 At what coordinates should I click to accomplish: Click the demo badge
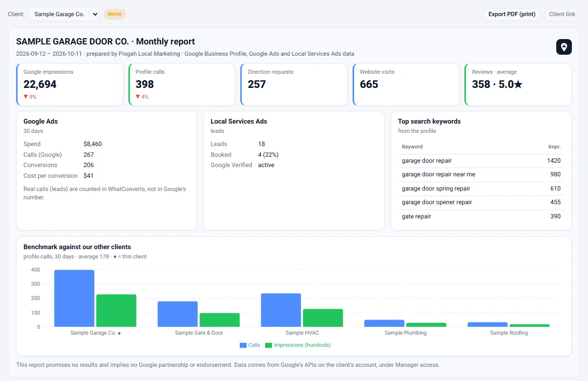[x=114, y=14]
